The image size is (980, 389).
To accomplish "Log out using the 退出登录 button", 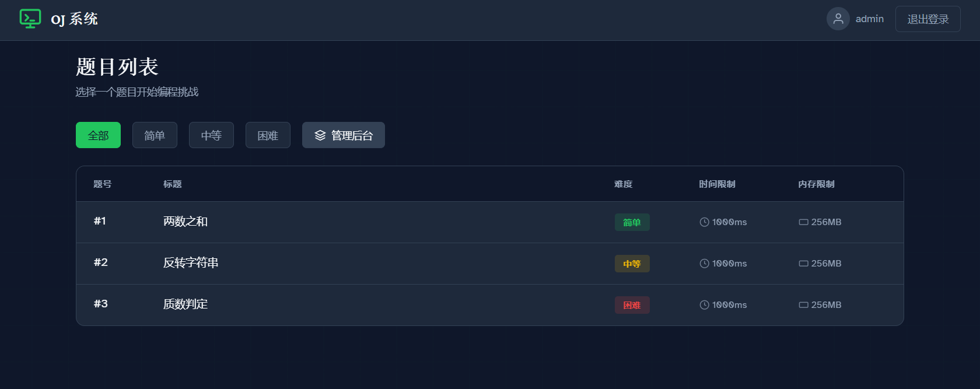I will [x=928, y=19].
